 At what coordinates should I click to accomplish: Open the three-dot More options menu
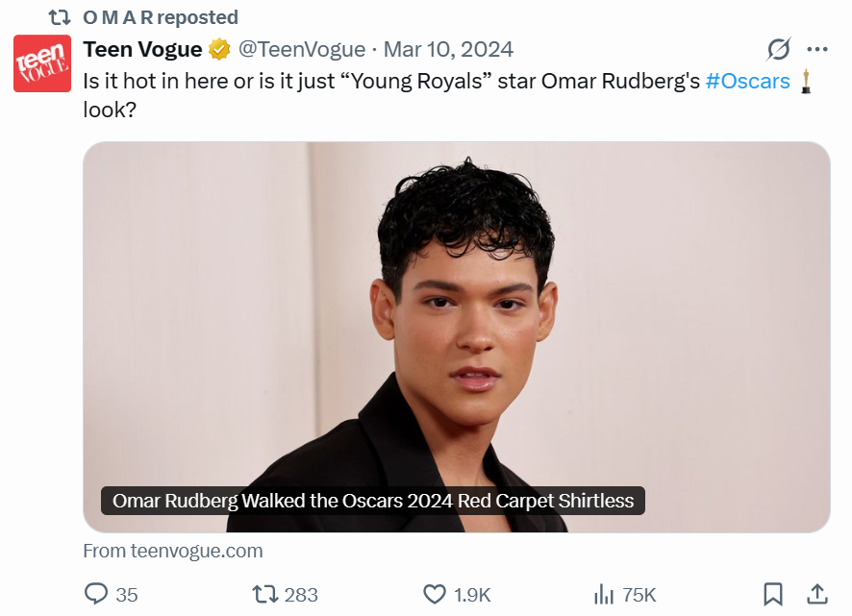point(817,49)
